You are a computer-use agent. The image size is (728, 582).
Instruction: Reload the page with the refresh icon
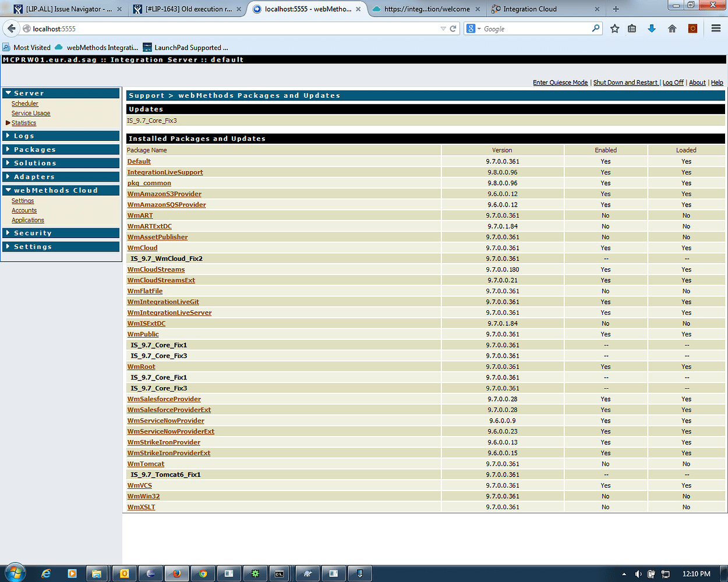click(453, 29)
